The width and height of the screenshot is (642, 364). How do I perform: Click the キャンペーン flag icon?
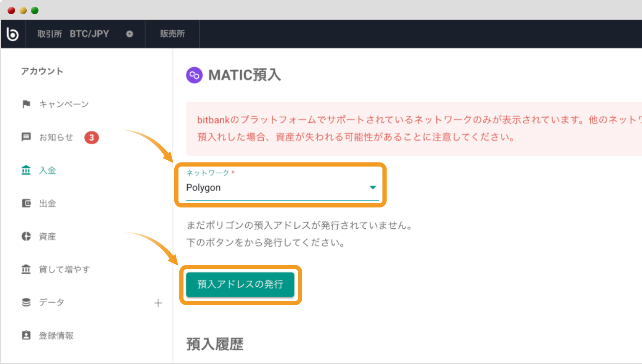pos(26,104)
